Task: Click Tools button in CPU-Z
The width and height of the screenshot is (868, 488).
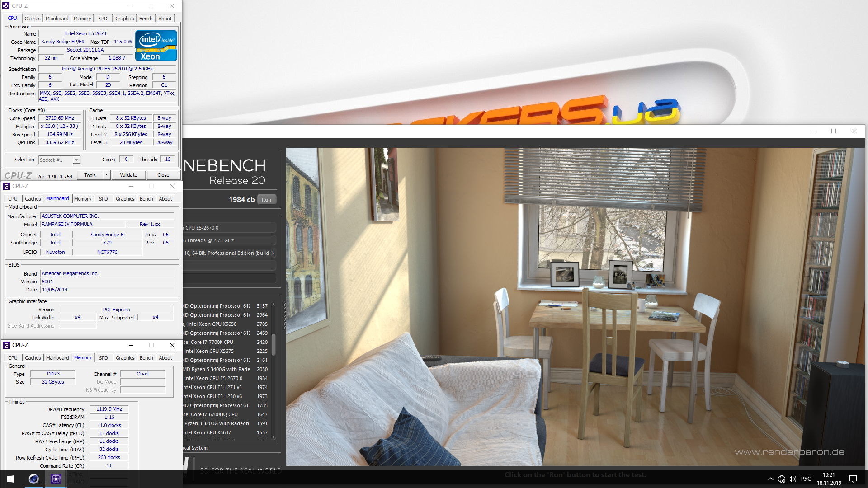Action: [90, 175]
